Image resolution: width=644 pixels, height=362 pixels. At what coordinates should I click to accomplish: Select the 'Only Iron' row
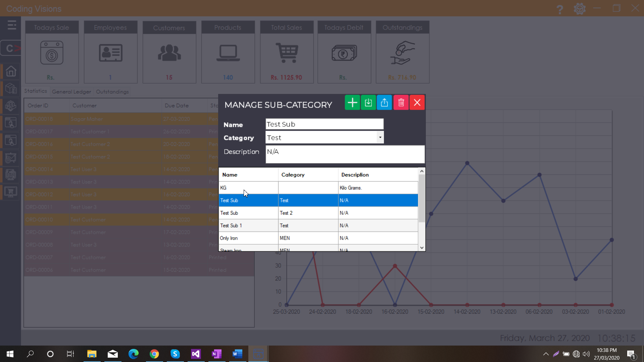click(x=318, y=238)
